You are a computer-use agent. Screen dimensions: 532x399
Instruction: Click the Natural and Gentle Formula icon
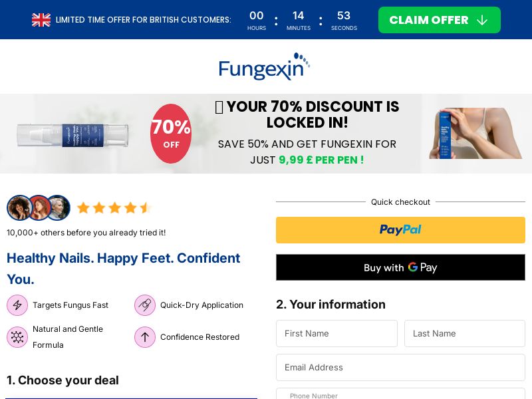click(17, 337)
